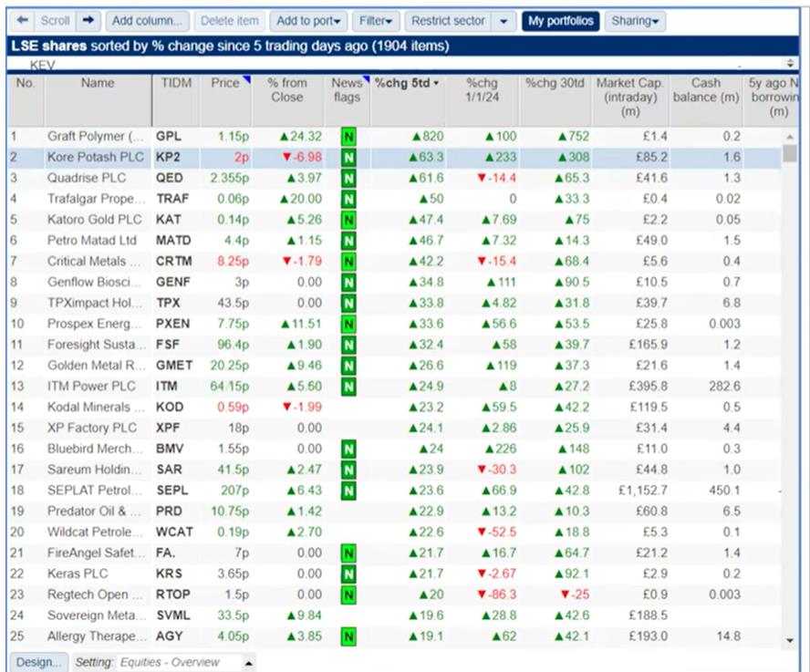
Task: Open news flag for Sareum Holdings row
Action: [x=348, y=470]
